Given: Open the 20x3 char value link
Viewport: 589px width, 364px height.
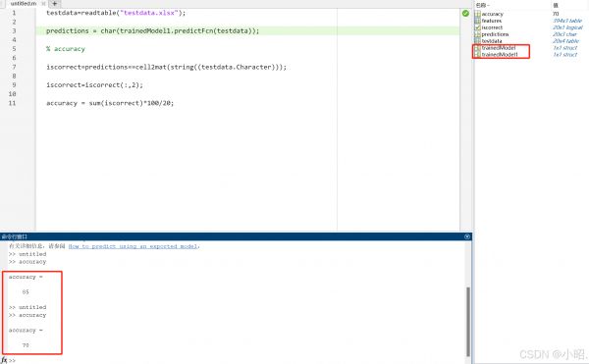Looking at the screenshot, I should tap(564, 34).
